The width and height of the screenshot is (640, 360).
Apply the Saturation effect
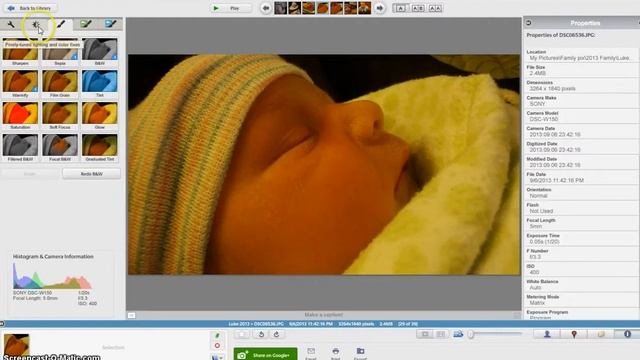click(x=20, y=116)
